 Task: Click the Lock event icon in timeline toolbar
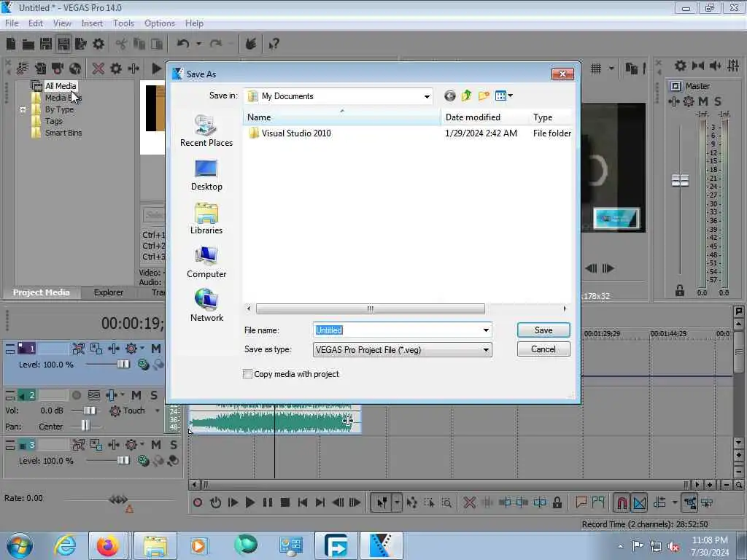pos(557,502)
